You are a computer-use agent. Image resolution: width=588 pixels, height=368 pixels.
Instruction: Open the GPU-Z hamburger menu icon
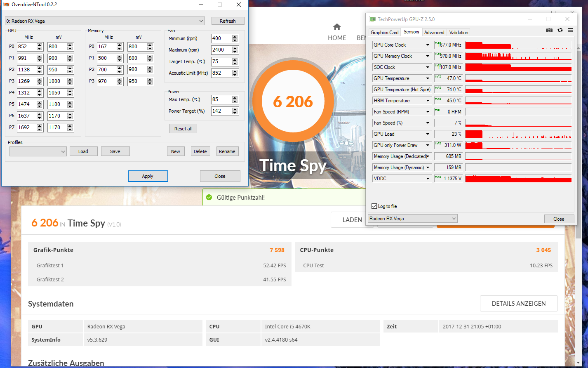pyautogui.click(x=570, y=30)
